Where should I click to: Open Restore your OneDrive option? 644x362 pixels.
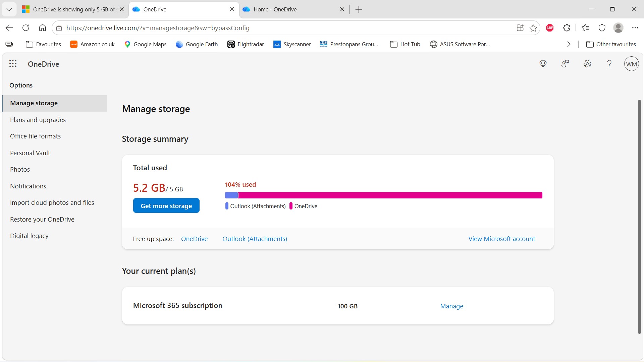[42, 219]
